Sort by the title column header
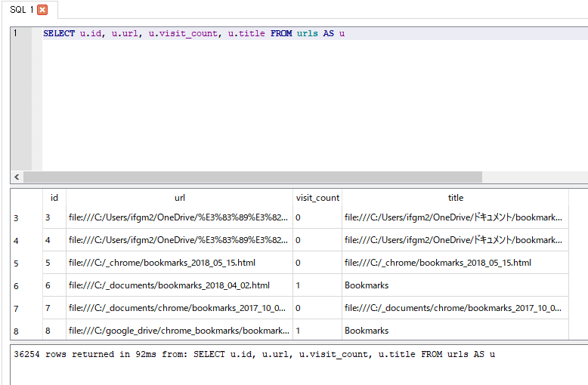Screen dimensions: 588x385 pyautogui.click(x=455, y=198)
